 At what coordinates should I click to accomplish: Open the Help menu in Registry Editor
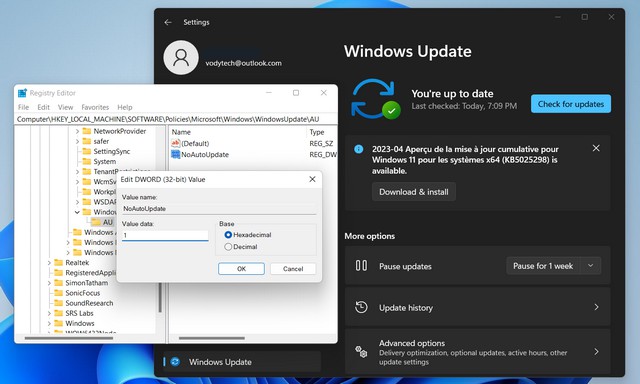(x=125, y=107)
